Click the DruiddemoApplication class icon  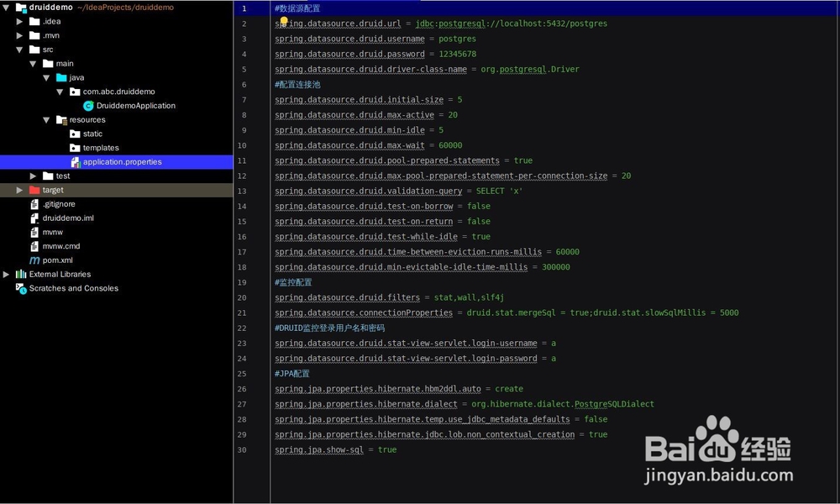[88, 106]
